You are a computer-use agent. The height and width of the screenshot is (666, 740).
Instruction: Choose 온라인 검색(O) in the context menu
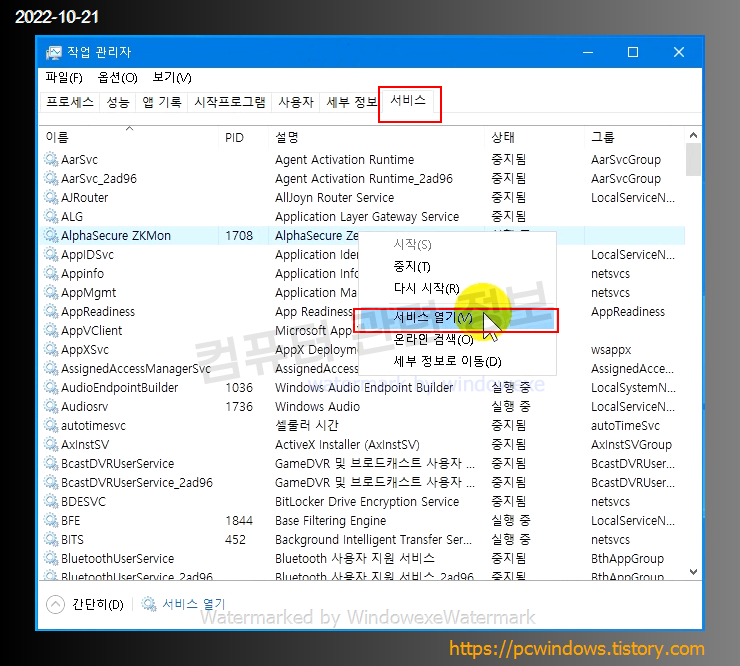pyautogui.click(x=433, y=339)
